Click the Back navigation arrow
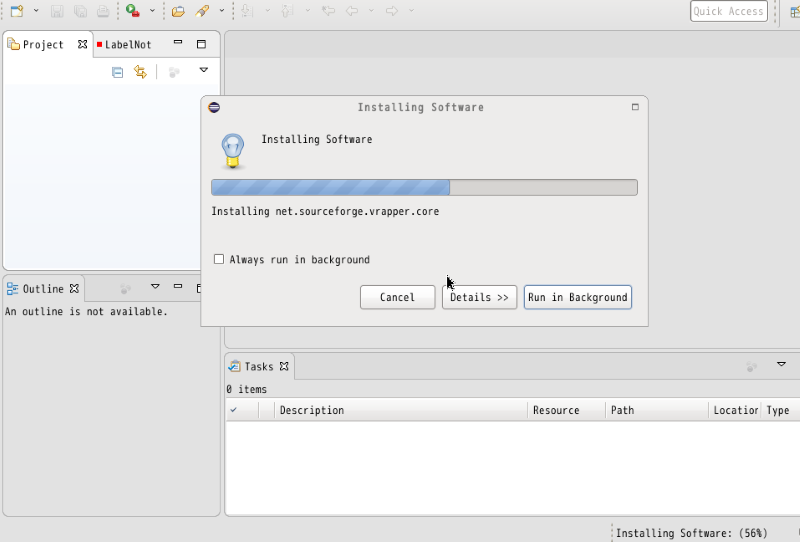 coord(352,11)
